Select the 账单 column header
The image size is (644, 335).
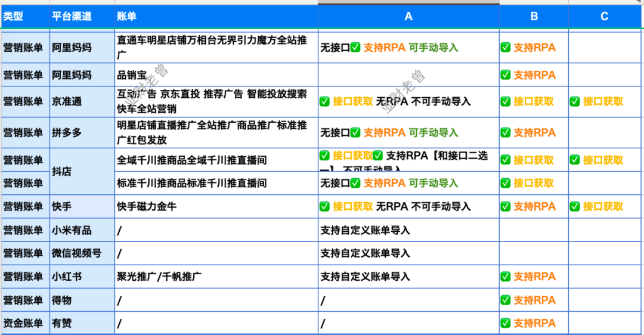[x=216, y=17]
